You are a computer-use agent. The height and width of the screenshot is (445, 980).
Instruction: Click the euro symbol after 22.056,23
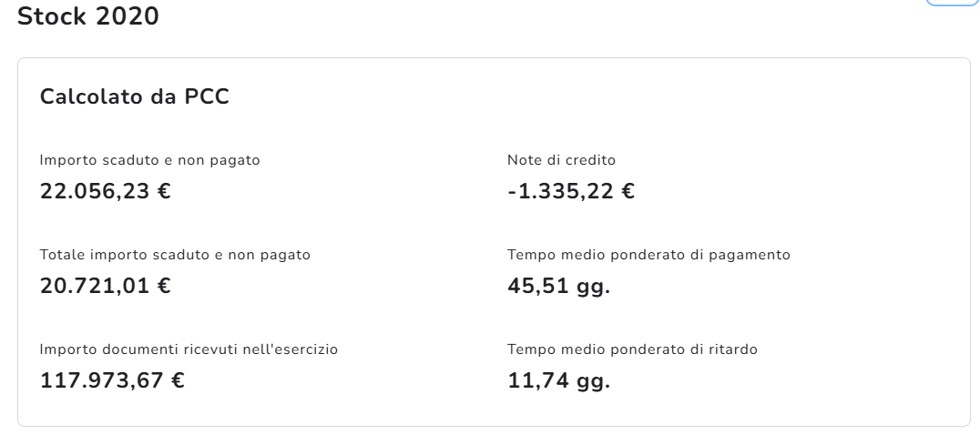click(x=164, y=191)
